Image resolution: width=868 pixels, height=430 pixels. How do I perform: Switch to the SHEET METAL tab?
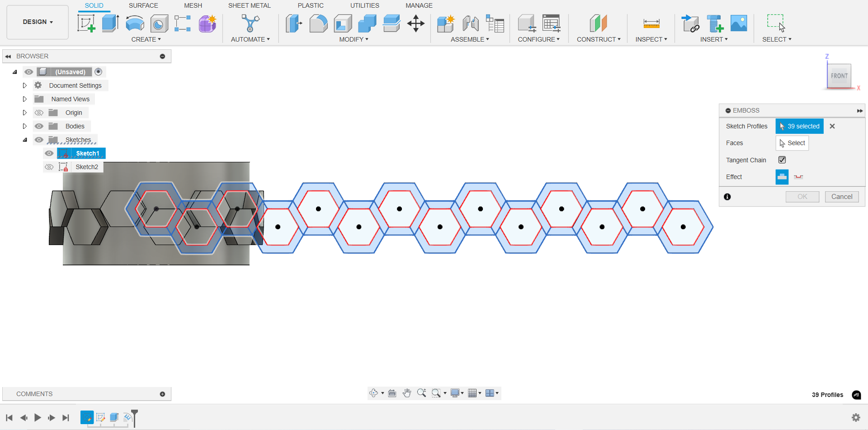(249, 5)
